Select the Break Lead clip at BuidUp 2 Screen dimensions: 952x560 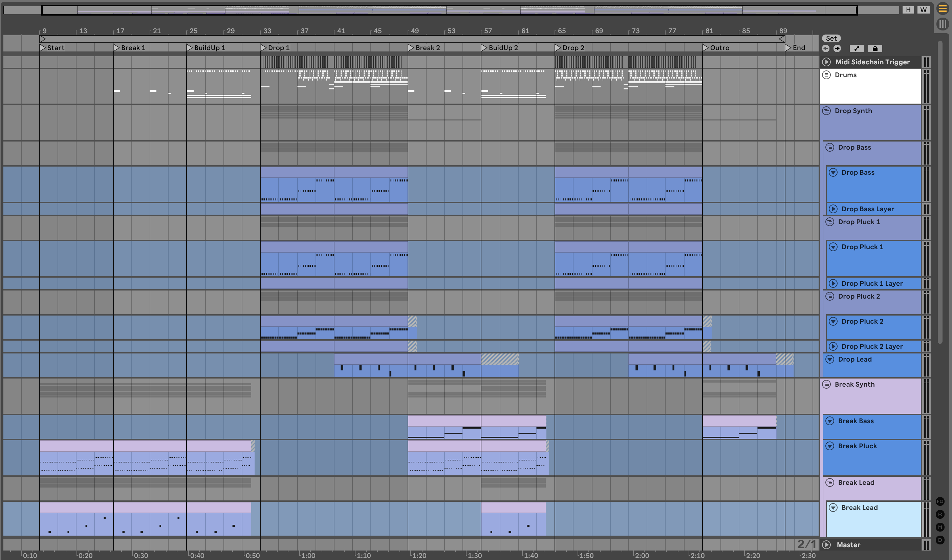point(513,519)
